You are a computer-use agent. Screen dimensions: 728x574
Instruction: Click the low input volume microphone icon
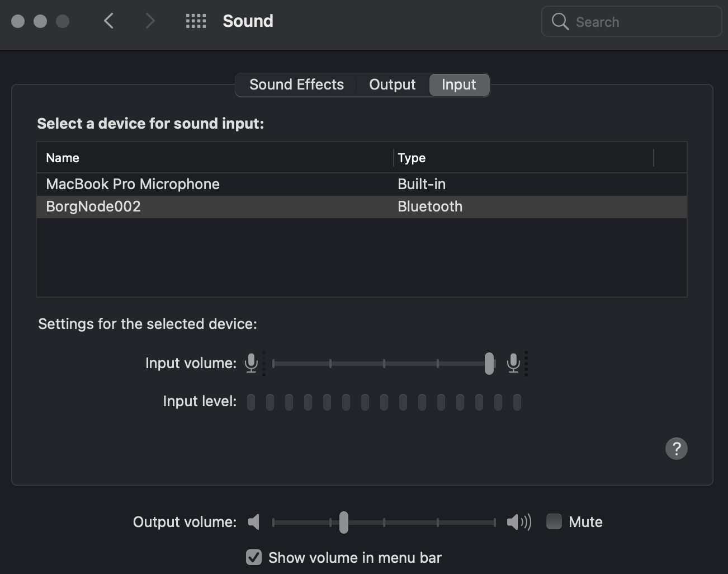pyautogui.click(x=252, y=363)
